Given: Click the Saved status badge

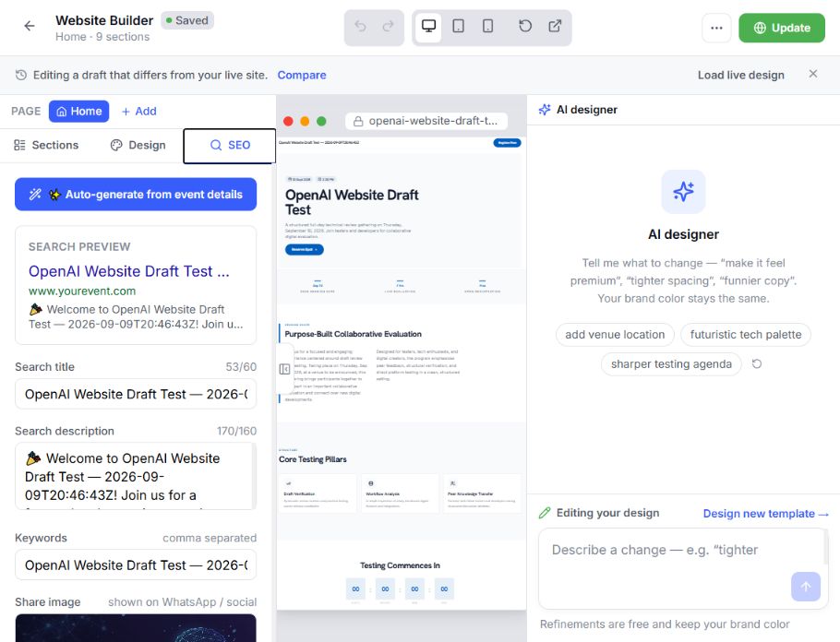Looking at the screenshot, I should (187, 20).
